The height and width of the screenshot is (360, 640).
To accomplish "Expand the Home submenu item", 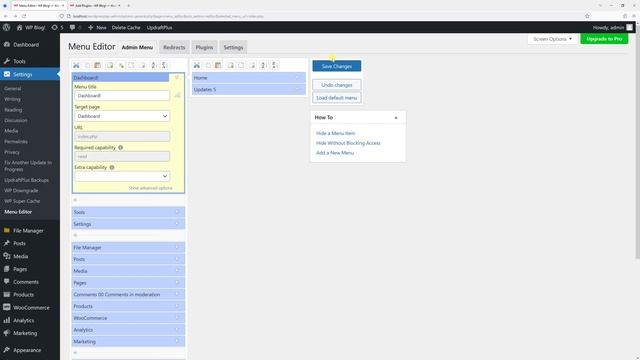I will [x=298, y=78].
